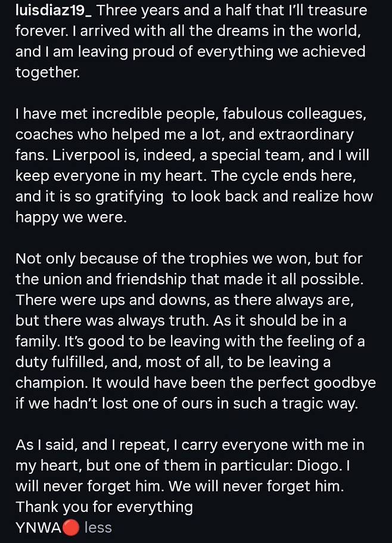Screen dimensions: 392x543
Task: Collapse the caption with the less link
Action: tap(98, 528)
